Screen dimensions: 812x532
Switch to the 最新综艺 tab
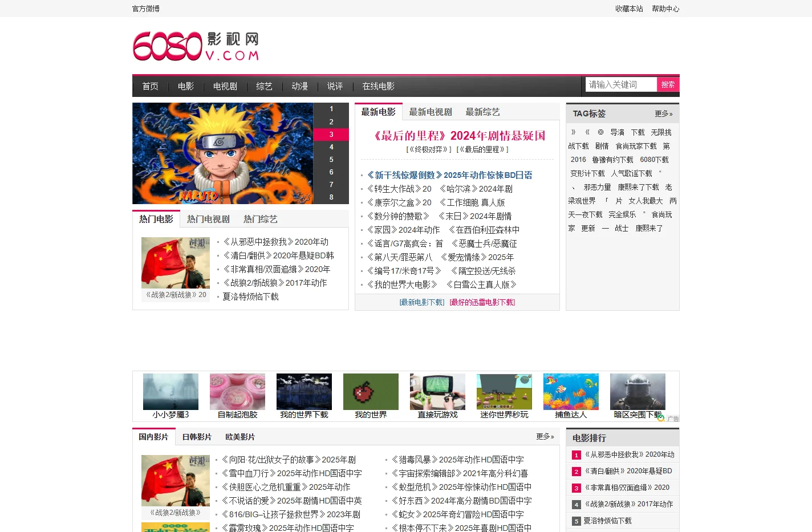[482, 112]
